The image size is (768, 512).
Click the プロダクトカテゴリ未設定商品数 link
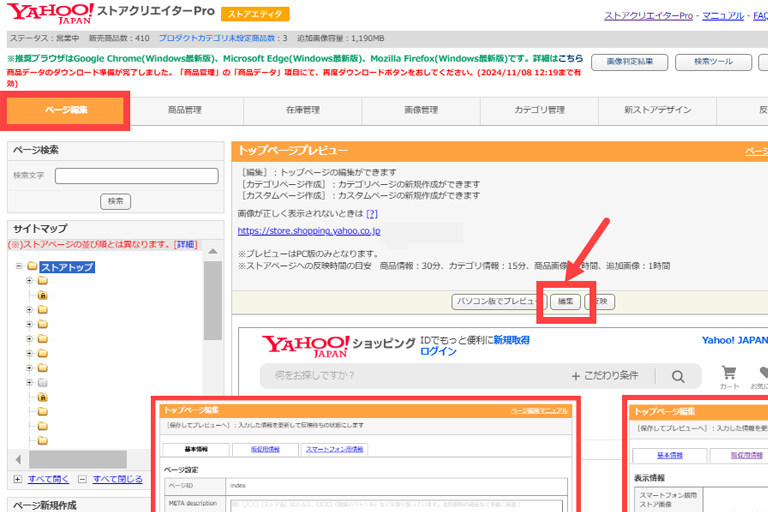216,38
